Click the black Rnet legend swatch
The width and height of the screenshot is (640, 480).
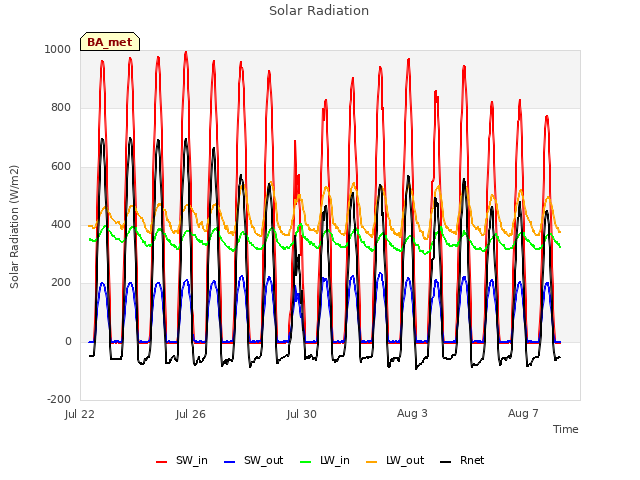[x=446, y=462]
